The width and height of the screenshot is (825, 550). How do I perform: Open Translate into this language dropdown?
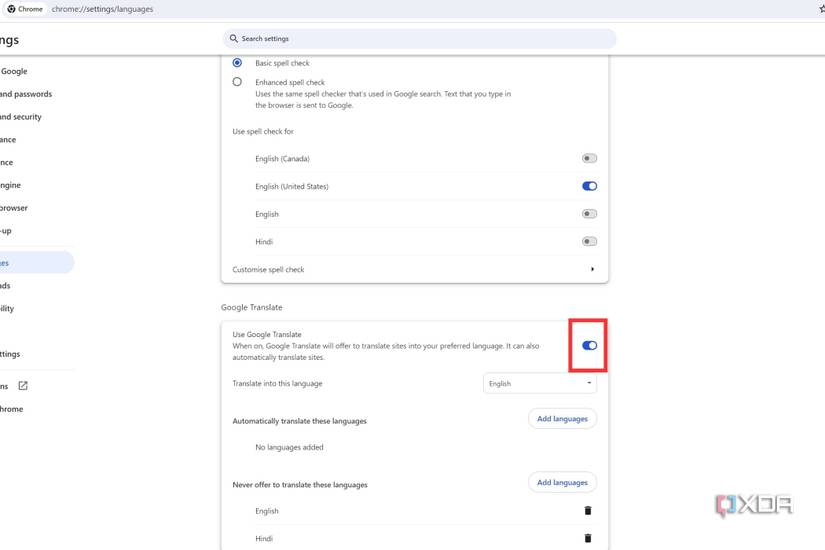540,383
